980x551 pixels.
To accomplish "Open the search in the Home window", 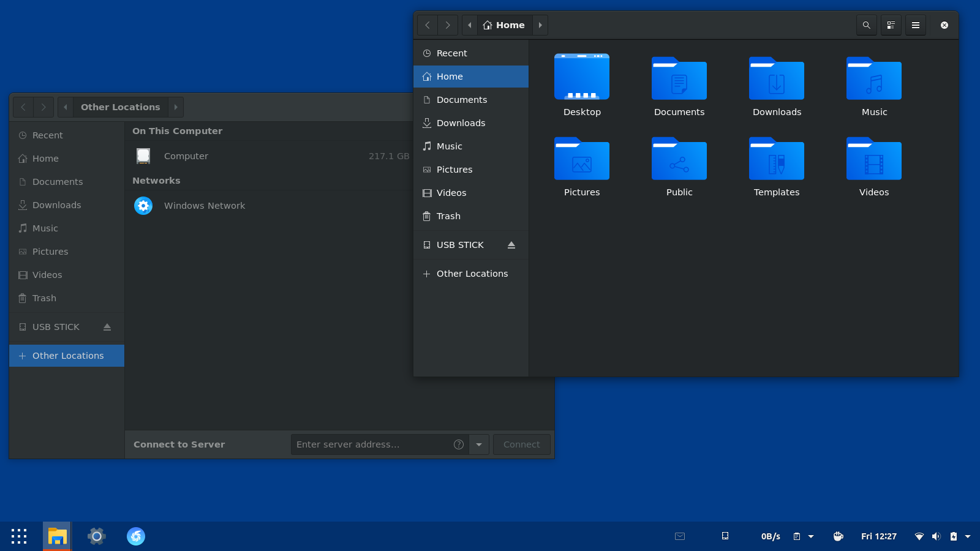I will [x=866, y=25].
